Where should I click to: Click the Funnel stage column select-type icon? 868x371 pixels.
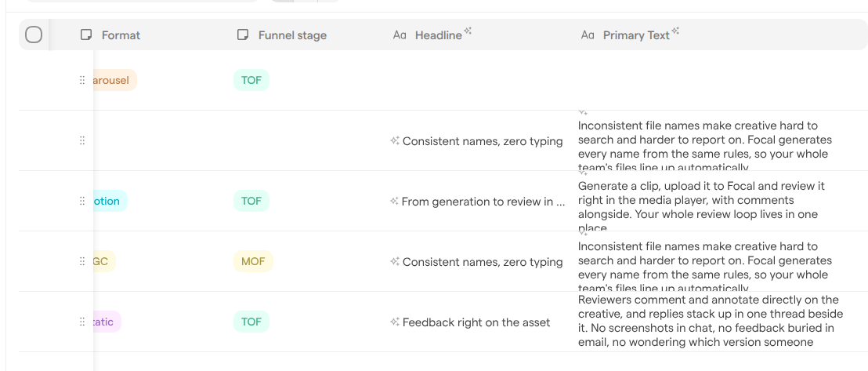[243, 35]
